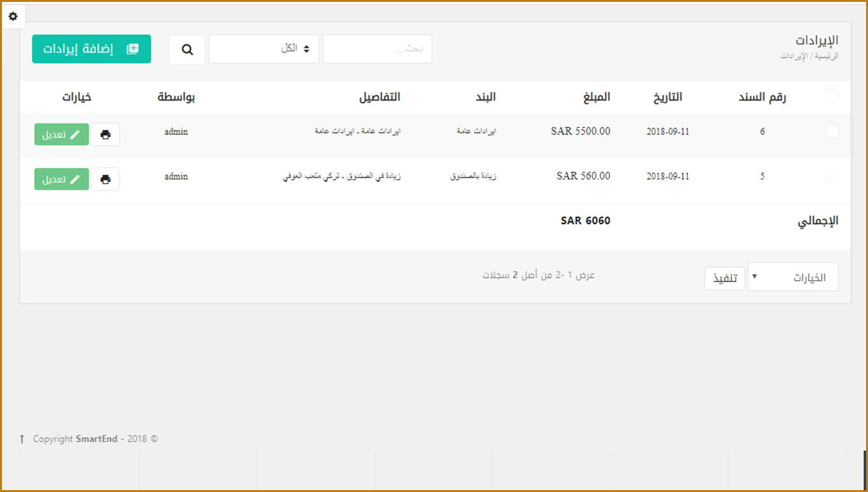The height and width of the screenshot is (492, 868).
Task: Click the magnifier search icon button
Action: coord(187,50)
